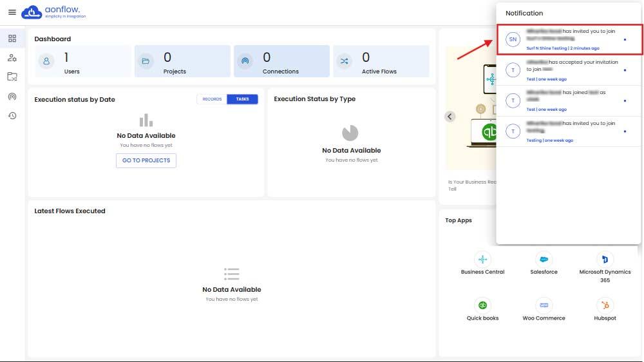644x362 pixels.
Task: Choose the Hubspot app icon
Action: [x=605, y=305]
